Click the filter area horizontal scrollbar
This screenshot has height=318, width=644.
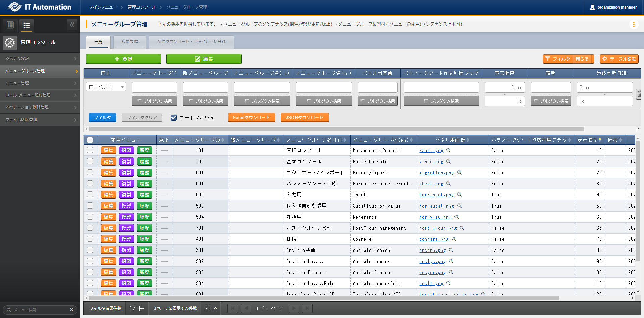pyautogui.click(x=335, y=129)
